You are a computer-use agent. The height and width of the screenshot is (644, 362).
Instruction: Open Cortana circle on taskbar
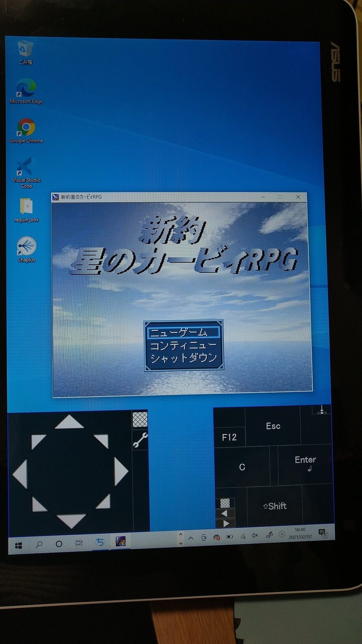click(59, 544)
